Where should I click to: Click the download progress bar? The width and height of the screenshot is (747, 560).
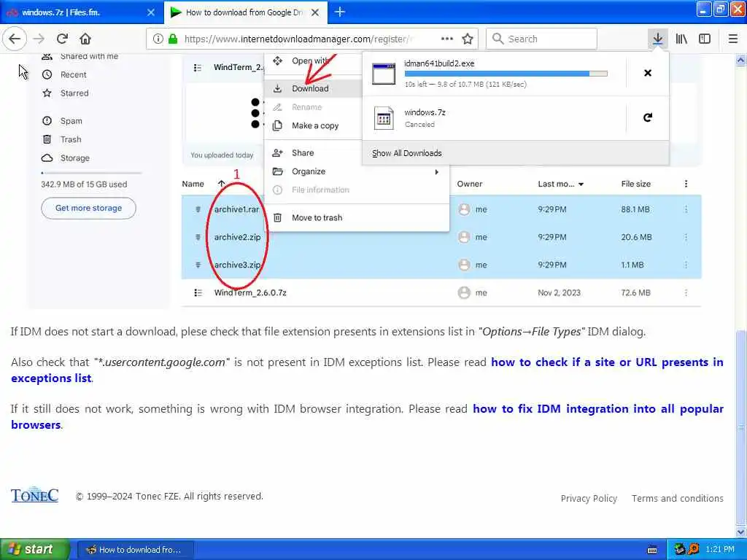pyautogui.click(x=506, y=74)
